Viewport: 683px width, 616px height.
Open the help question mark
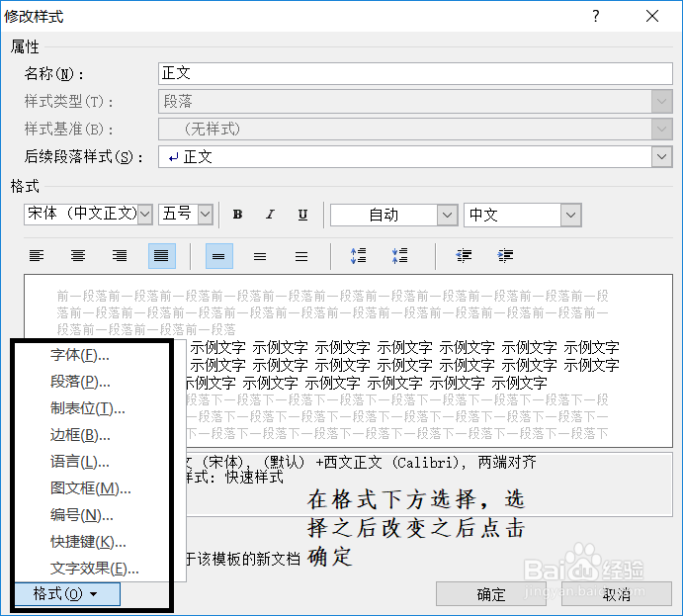(x=596, y=16)
